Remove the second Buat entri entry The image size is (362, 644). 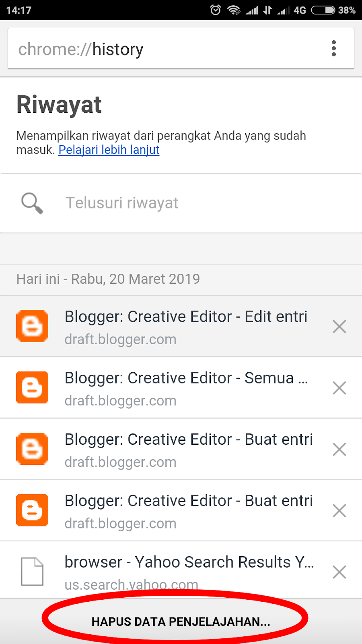pyautogui.click(x=339, y=511)
